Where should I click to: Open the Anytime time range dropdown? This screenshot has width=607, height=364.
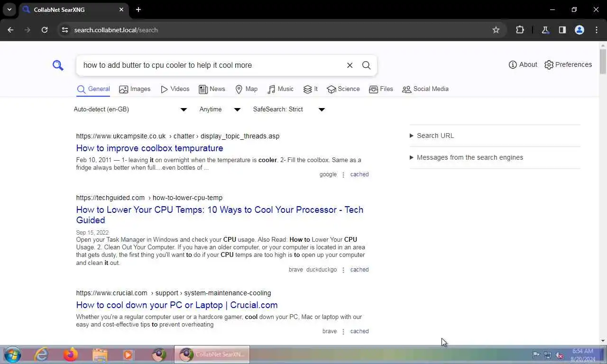(x=220, y=109)
